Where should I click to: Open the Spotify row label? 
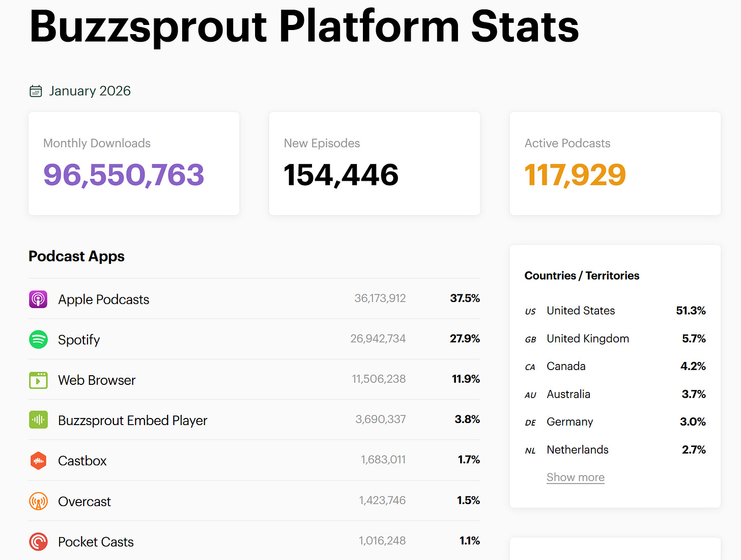[79, 340]
